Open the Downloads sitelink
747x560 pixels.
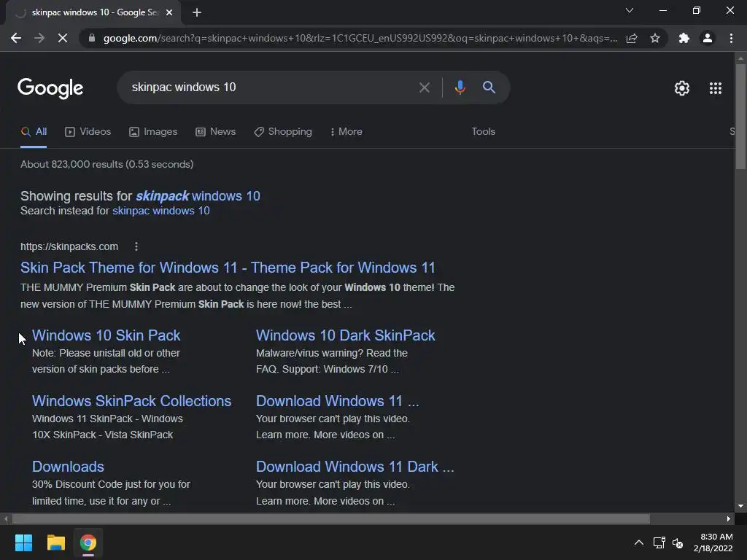(x=68, y=467)
